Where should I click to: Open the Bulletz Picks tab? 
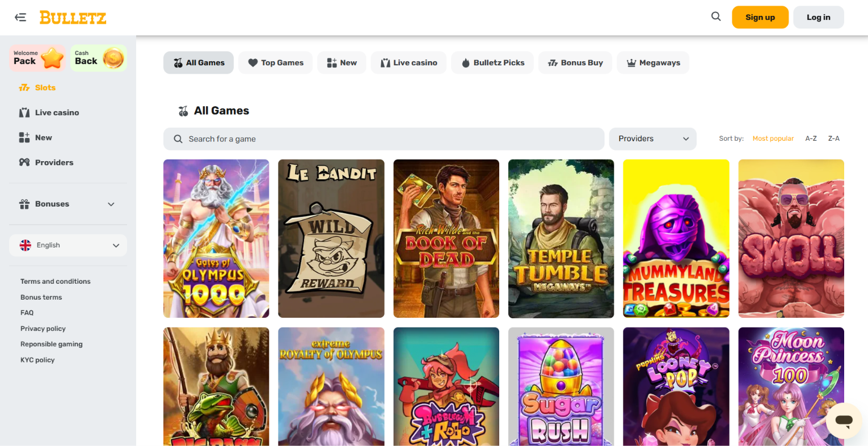coord(492,62)
